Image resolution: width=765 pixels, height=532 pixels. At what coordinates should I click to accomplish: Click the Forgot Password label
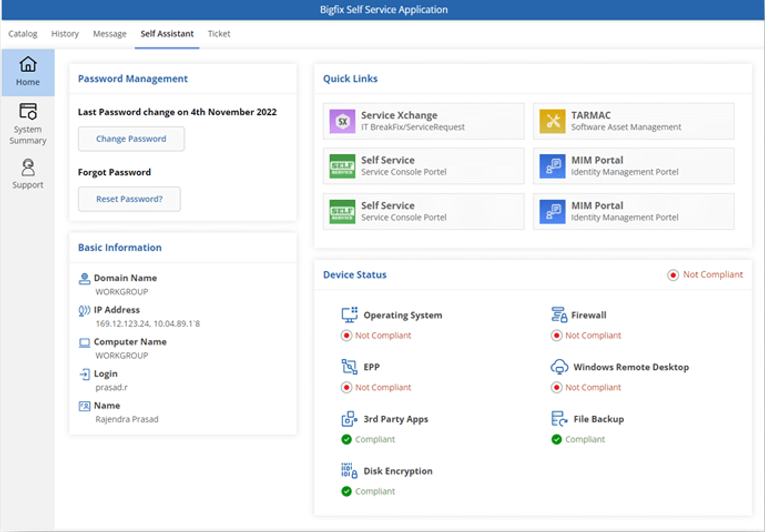pyautogui.click(x=114, y=172)
